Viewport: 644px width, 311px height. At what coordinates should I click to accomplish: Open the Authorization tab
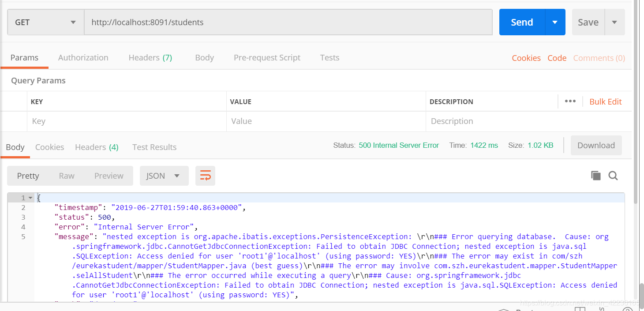[83, 58]
